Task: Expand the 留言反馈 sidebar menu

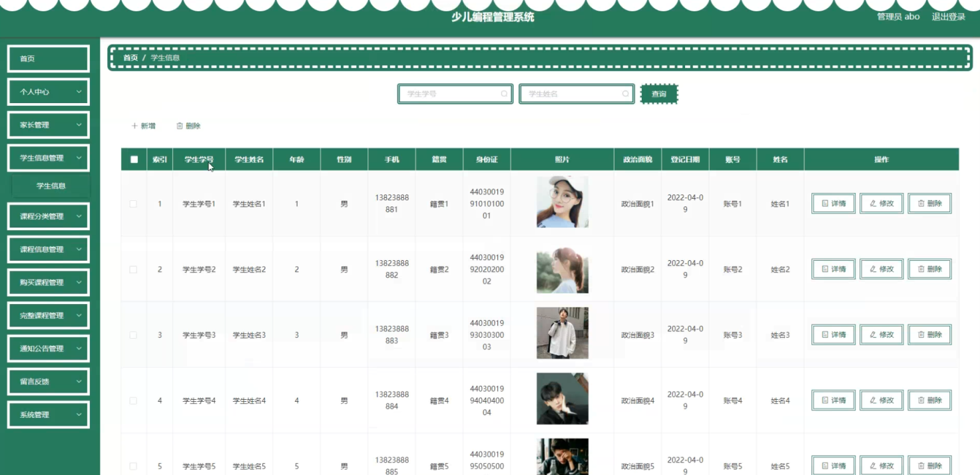Action: click(48, 381)
